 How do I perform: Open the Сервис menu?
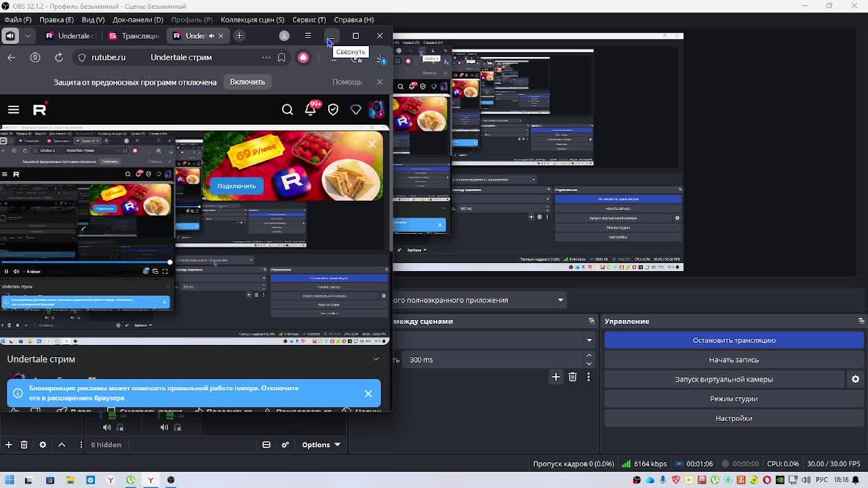[x=309, y=20]
